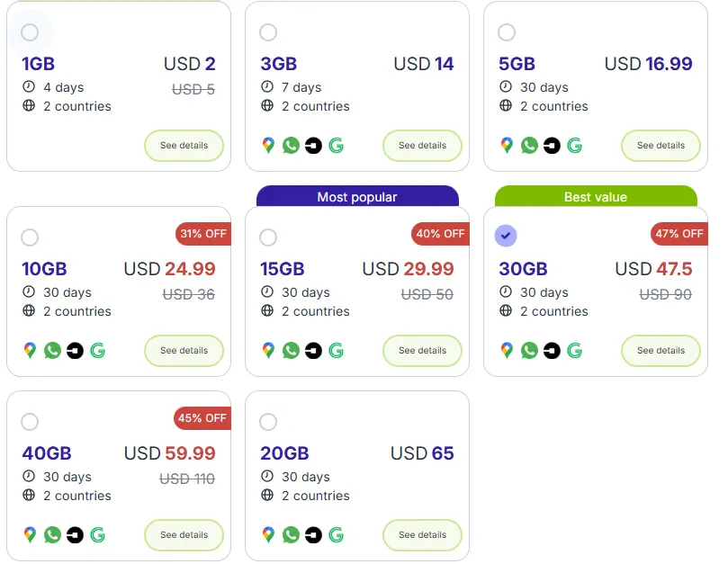View details of the 40GB plan
This screenshot has width=728, height=573.
[184, 535]
